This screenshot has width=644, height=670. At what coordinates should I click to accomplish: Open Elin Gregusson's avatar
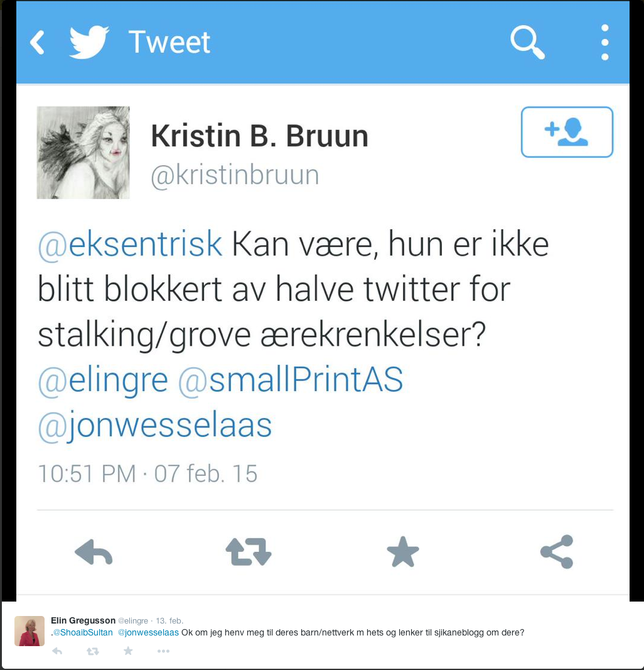(30, 631)
